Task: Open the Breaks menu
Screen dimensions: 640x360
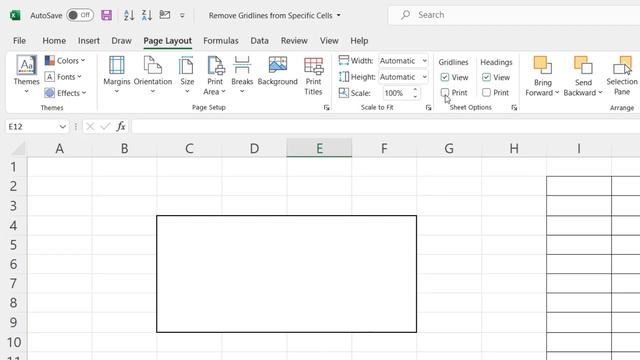Action: pos(242,75)
